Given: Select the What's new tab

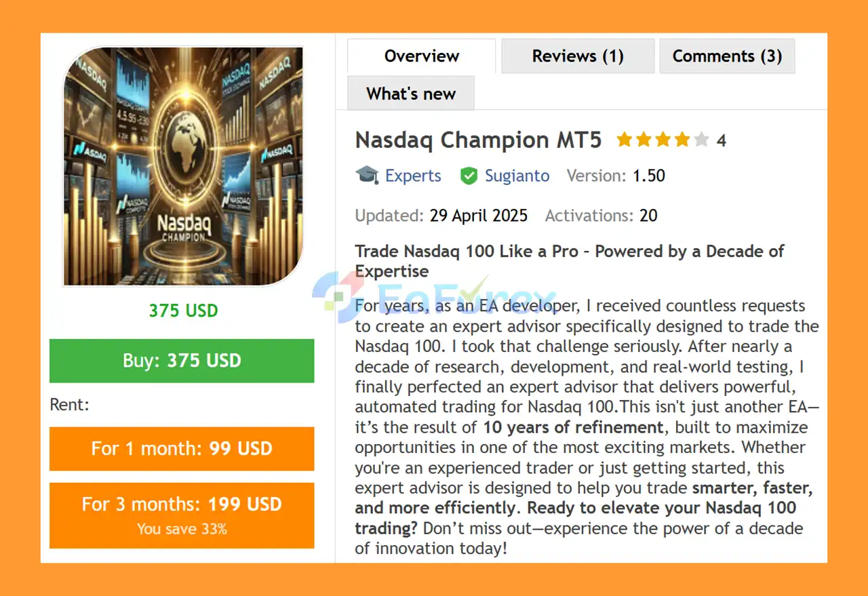Looking at the screenshot, I should (x=411, y=94).
